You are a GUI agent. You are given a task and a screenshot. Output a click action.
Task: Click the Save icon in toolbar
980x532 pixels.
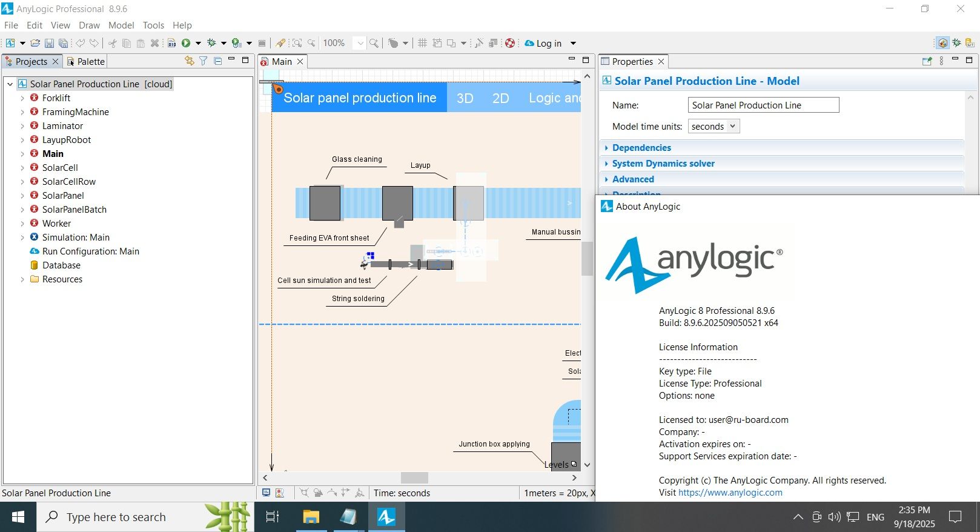(49, 43)
